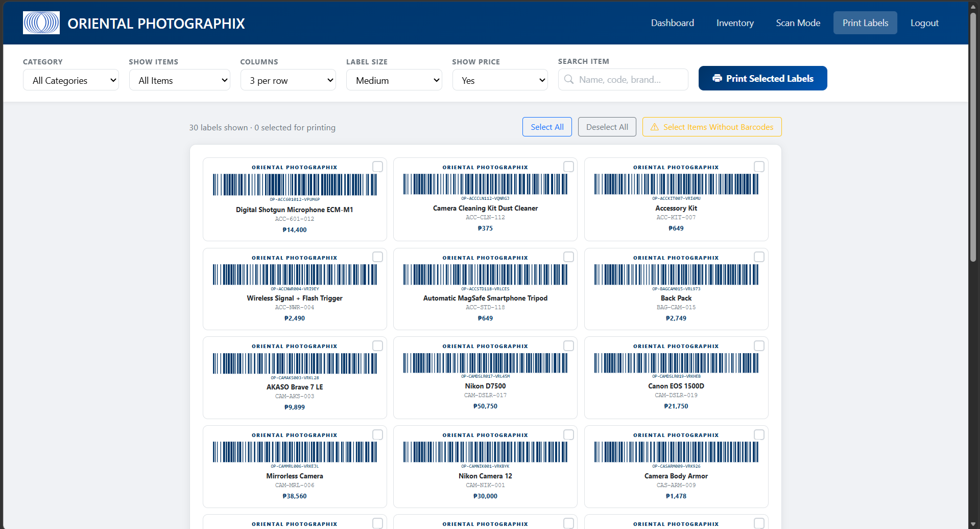This screenshot has height=529, width=980.
Task: Expand the Show Price dropdown
Action: [x=500, y=80]
